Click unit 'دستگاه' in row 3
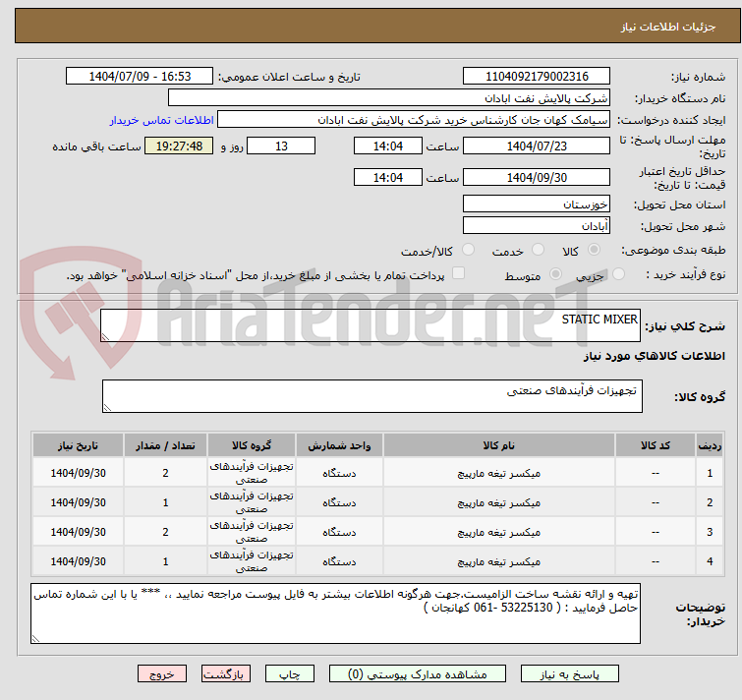 [339, 532]
